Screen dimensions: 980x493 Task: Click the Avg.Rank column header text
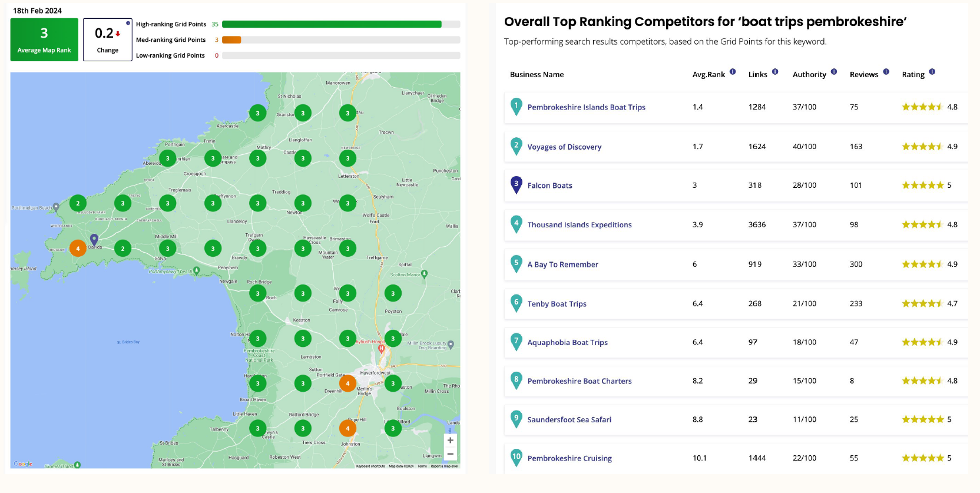[x=708, y=75]
